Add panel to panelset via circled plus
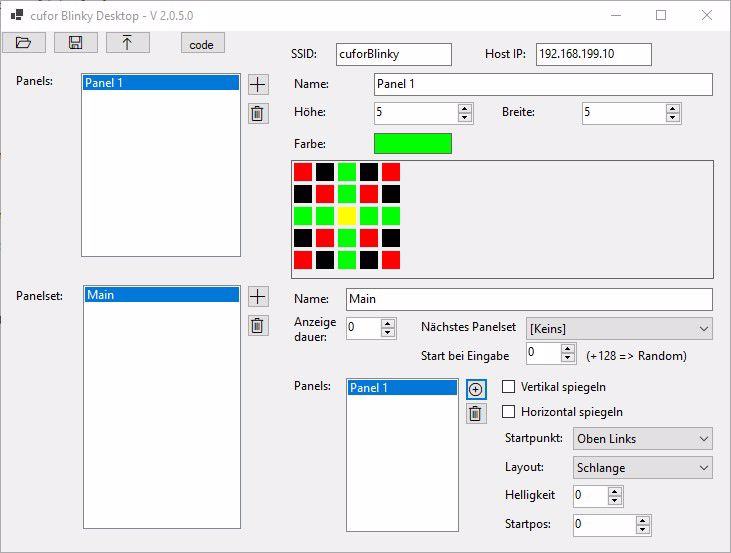731x553 pixels. tap(475, 389)
